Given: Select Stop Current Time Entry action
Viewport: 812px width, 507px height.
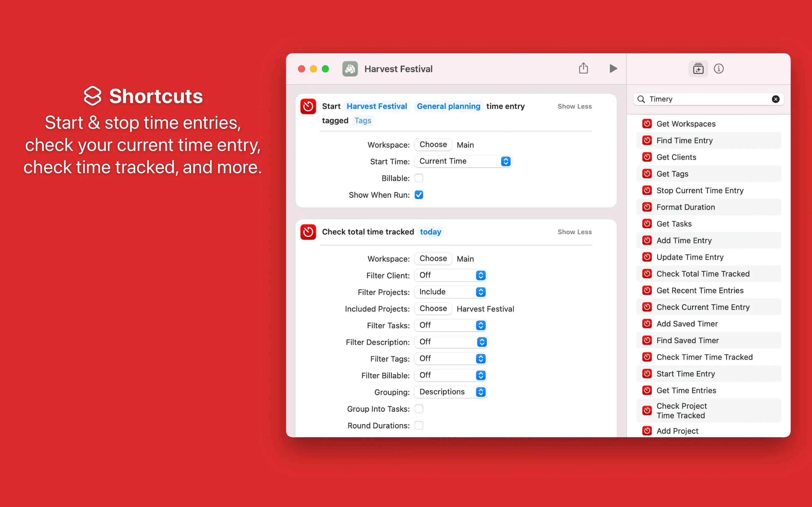Looking at the screenshot, I should (x=700, y=190).
